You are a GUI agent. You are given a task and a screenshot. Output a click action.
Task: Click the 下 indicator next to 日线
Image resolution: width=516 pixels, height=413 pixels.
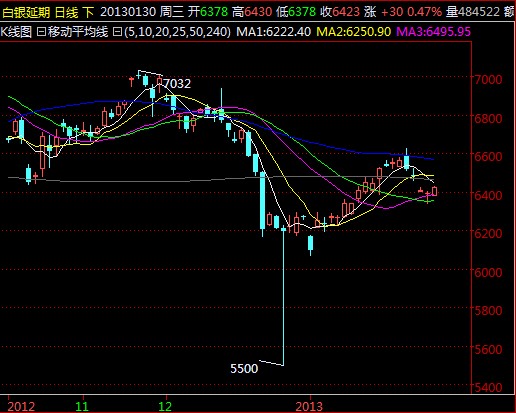coord(88,13)
